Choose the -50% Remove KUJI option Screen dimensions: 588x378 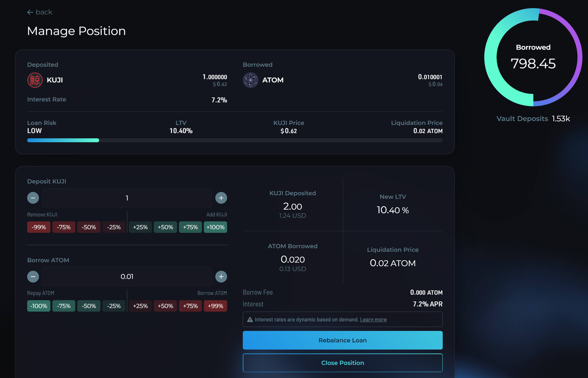tap(89, 227)
